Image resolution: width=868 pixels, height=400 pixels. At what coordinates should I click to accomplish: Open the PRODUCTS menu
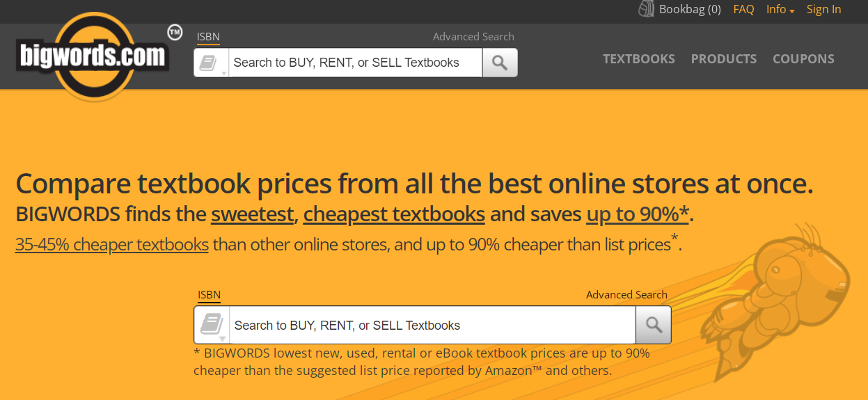(x=724, y=59)
